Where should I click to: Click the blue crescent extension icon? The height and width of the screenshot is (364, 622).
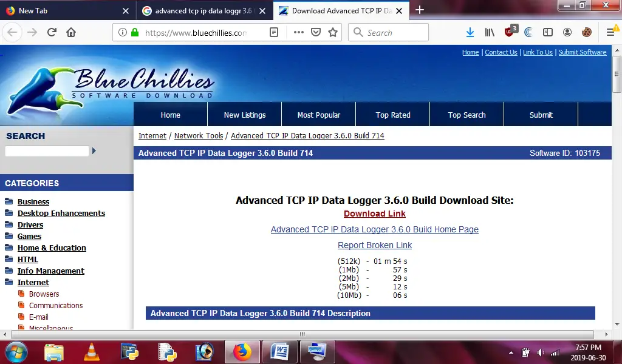(x=528, y=33)
